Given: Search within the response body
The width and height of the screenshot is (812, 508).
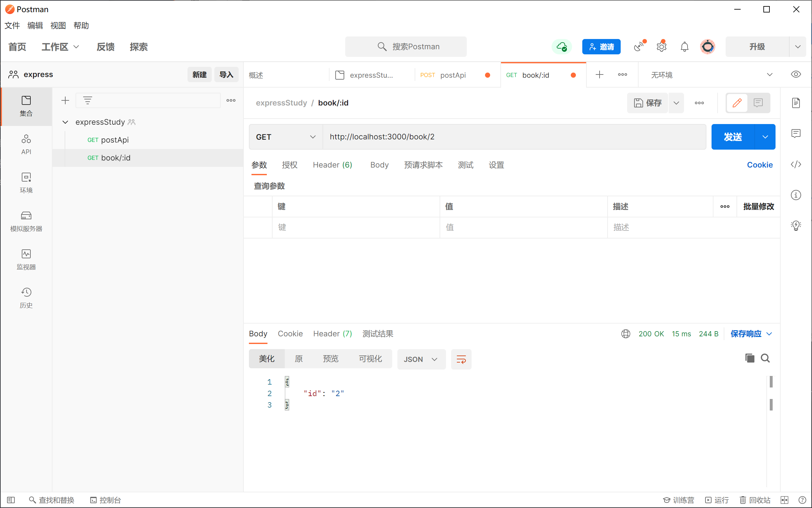Looking at the screenshot, I should click(765, 358).
